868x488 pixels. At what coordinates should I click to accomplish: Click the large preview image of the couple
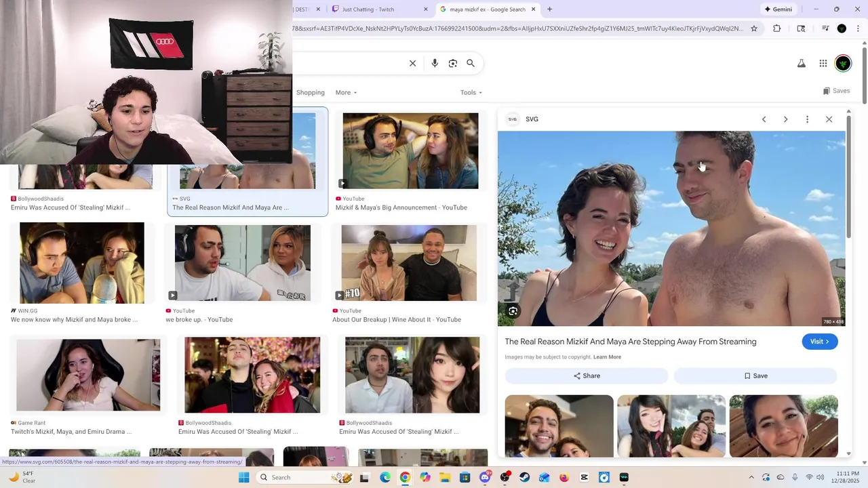671,228
